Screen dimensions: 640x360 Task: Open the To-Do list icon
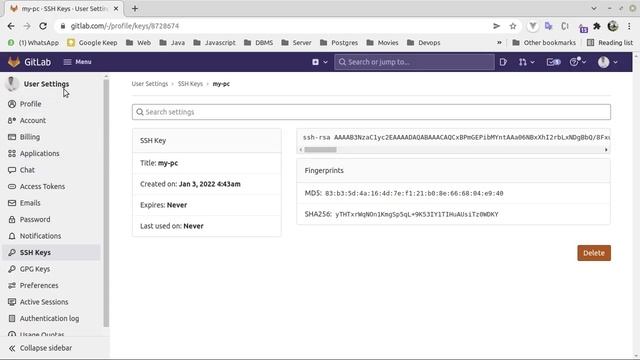tap(553, 62)
